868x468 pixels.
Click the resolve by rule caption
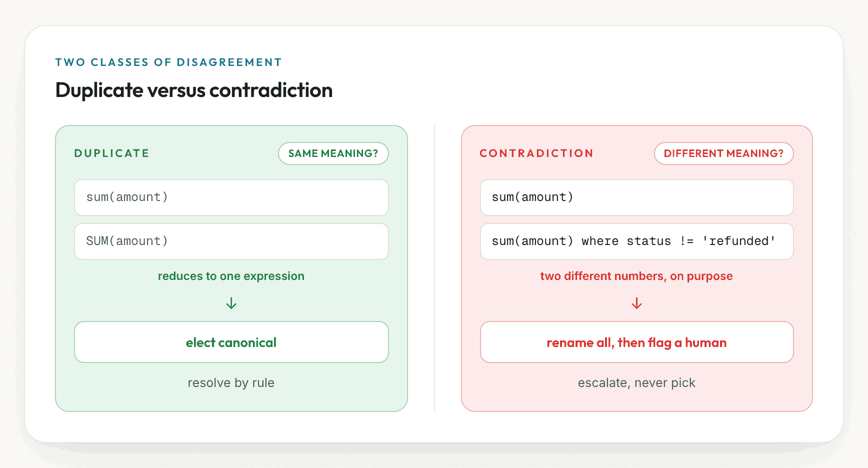pos(231,382)
